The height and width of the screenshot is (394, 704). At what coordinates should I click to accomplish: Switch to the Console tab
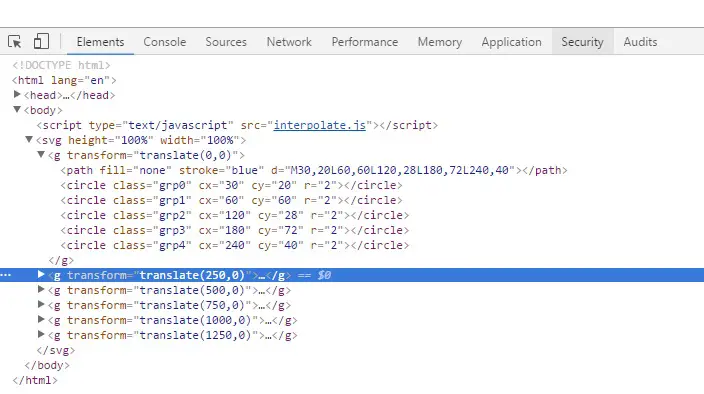(x=165, y=42)
